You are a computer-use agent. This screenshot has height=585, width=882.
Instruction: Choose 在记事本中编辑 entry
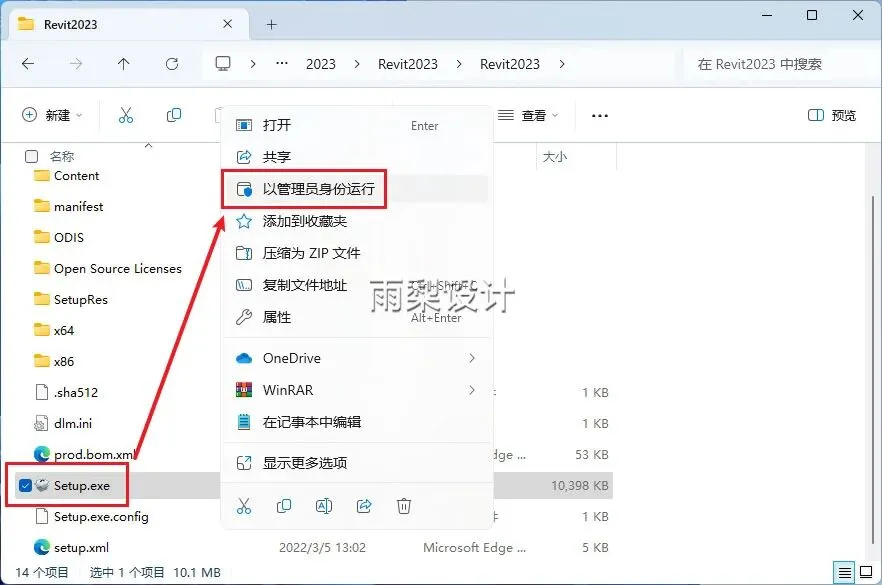point(356,422)
